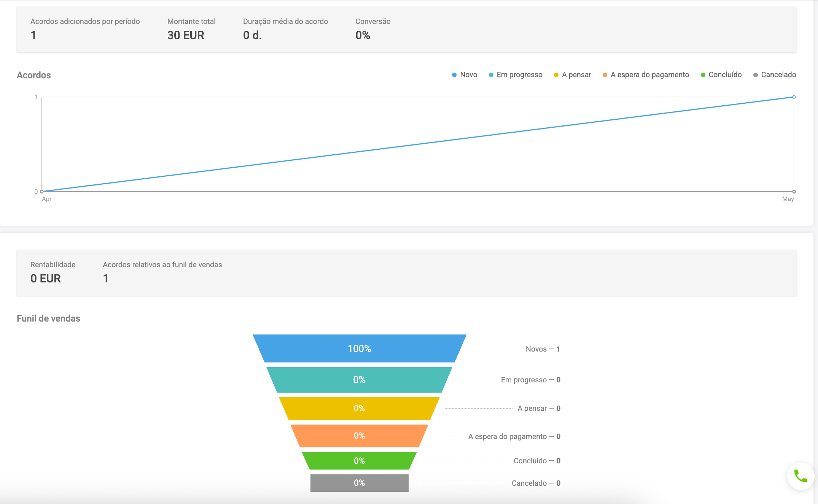
Task: Toggle the Concluído legend entry
Action: tap(721, 75)
